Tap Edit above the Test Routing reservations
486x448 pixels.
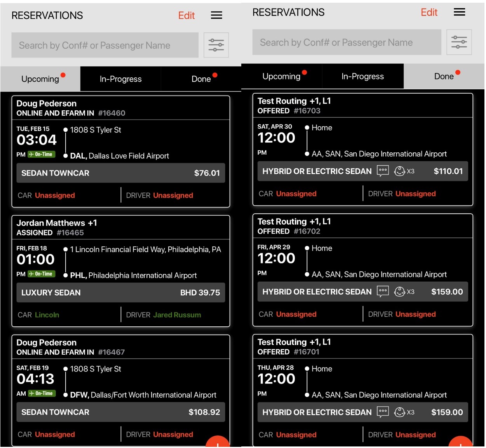click(429, 12)
